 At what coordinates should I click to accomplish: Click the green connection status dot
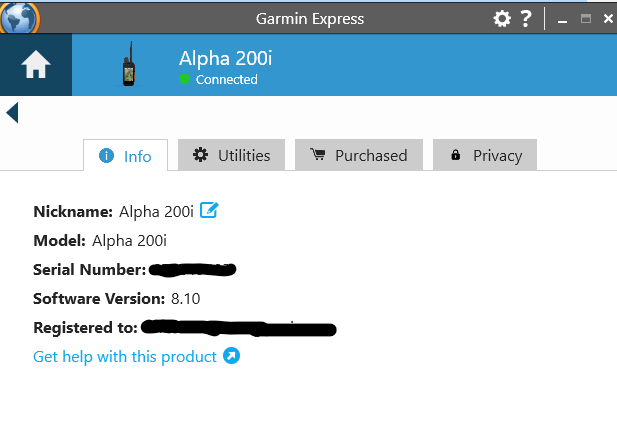coord(185,79)
